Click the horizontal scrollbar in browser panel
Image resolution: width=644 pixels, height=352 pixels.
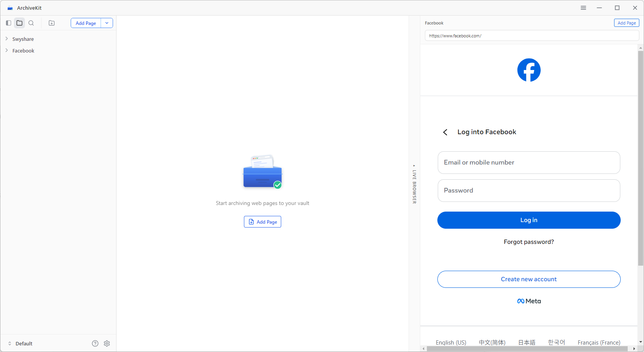[527, 349]
